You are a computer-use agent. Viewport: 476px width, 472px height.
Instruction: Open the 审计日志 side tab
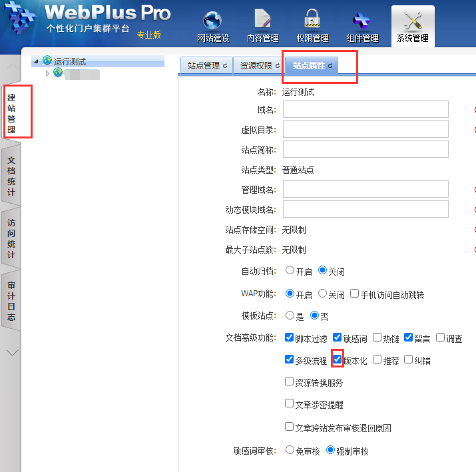(x=11, y=302)
